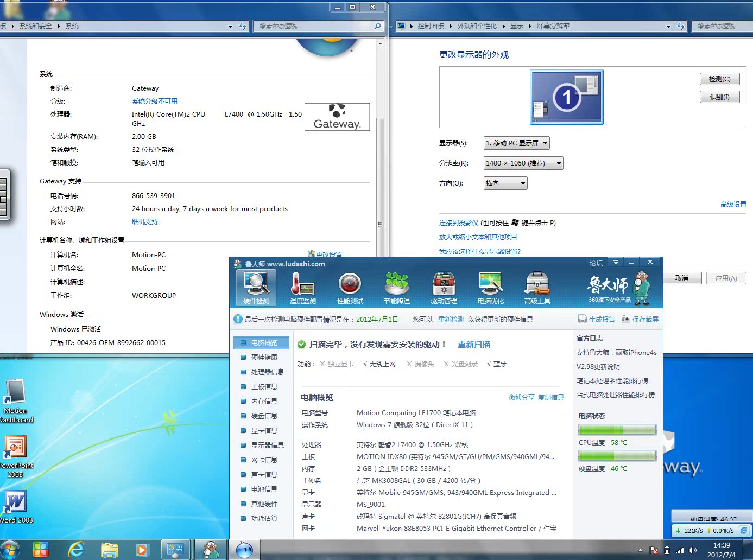Open 笔记本处理器性能排行榜 link
Screen dimensions: 753x560
point(612,380)
